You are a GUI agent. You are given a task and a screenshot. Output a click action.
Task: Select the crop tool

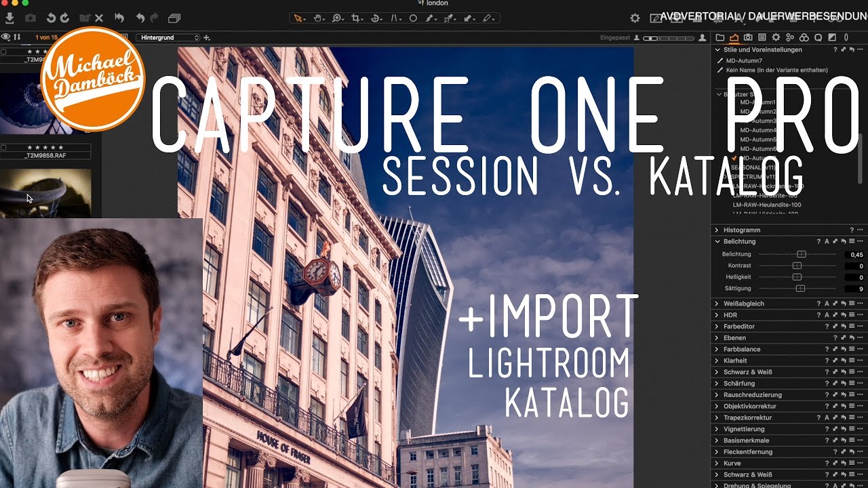coord(357,18)
